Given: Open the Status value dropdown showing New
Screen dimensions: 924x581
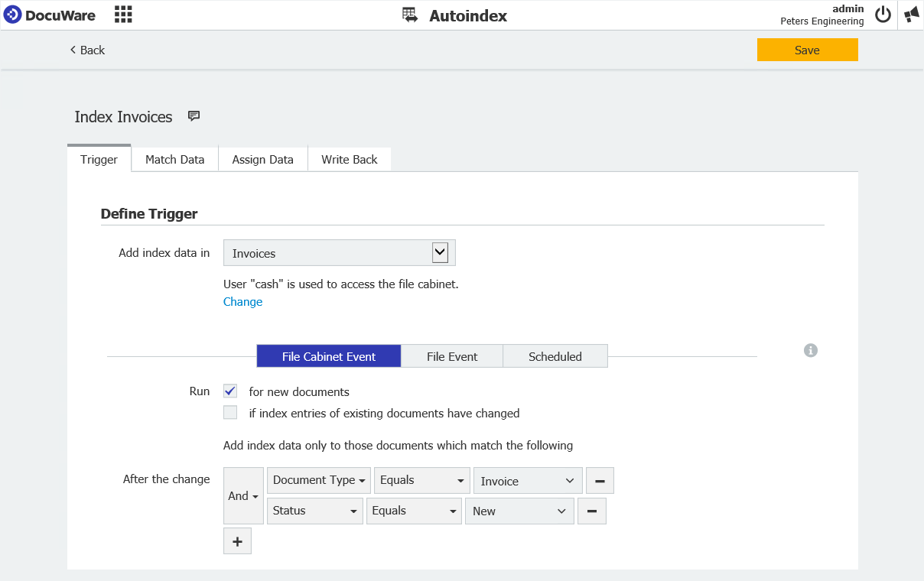Looking at the screenshot, I should pos(519,511).
